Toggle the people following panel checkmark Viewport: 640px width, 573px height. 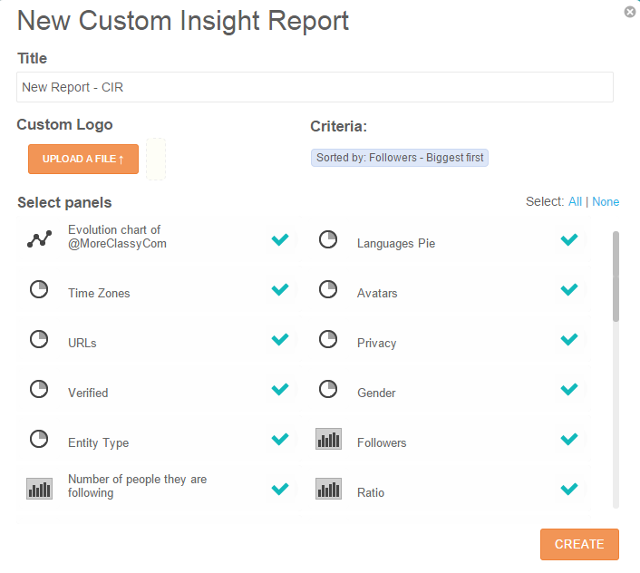coord(280,489)
